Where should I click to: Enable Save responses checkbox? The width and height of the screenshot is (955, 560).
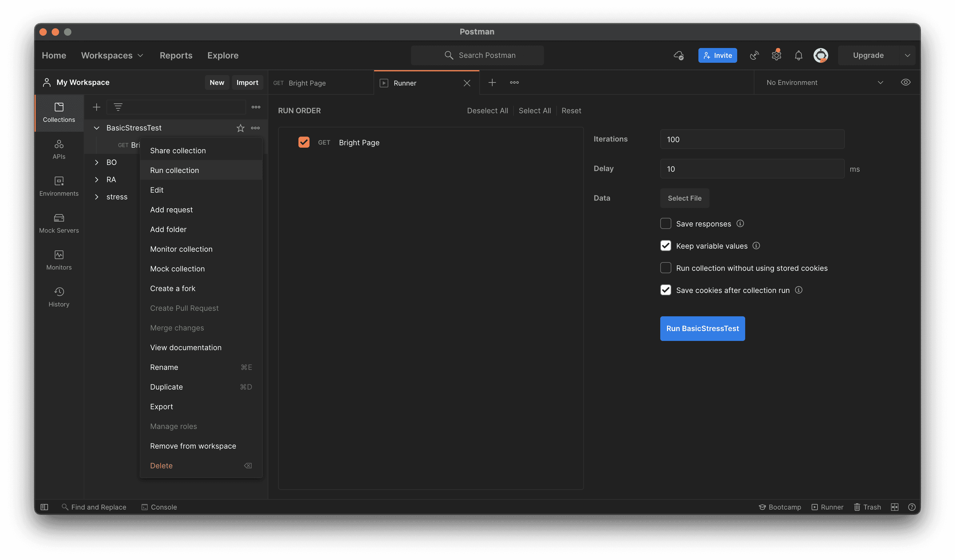pyautogui.click(x=665, y=224)
